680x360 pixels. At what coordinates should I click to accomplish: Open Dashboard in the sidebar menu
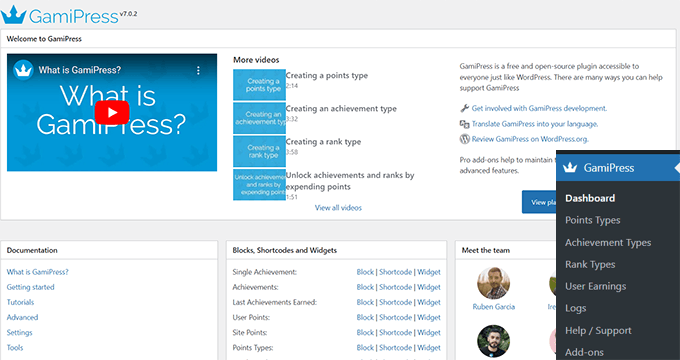click(590, 198)
